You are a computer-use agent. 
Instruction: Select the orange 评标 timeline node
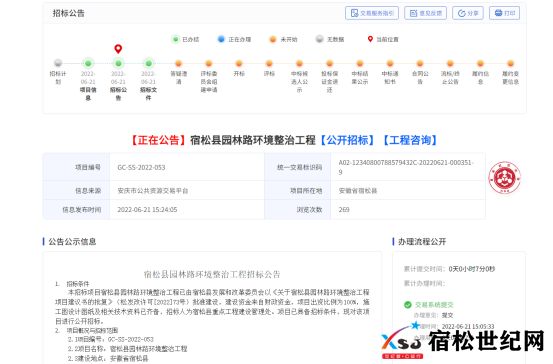coord(269,63)
